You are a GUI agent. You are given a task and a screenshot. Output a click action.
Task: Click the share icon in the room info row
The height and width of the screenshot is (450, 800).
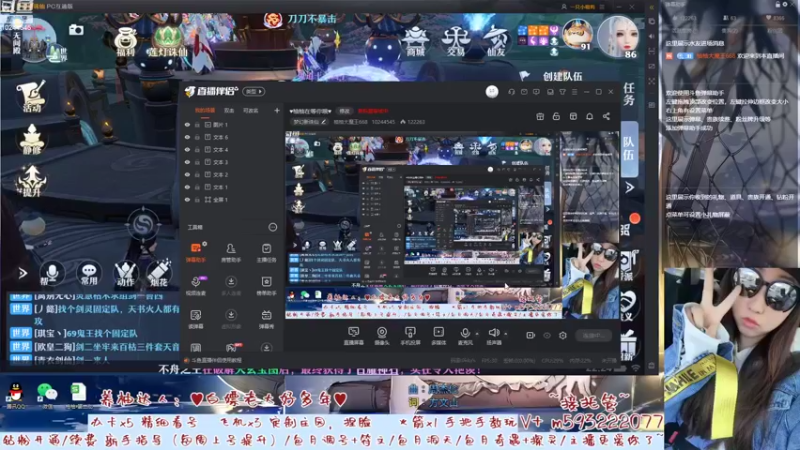606,116
